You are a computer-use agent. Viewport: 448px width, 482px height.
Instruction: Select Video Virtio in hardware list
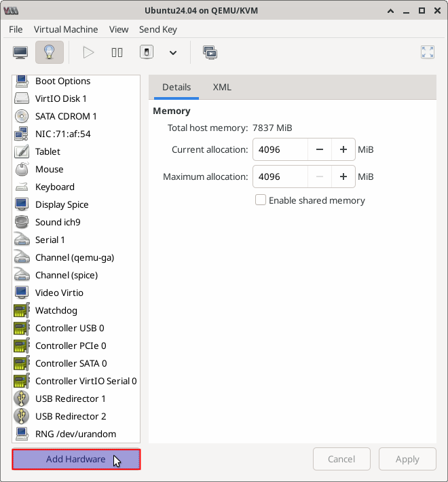[59, 293]
